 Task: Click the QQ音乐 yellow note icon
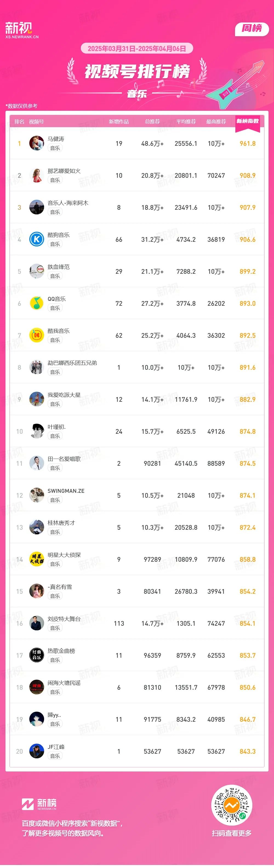[37, 303]
